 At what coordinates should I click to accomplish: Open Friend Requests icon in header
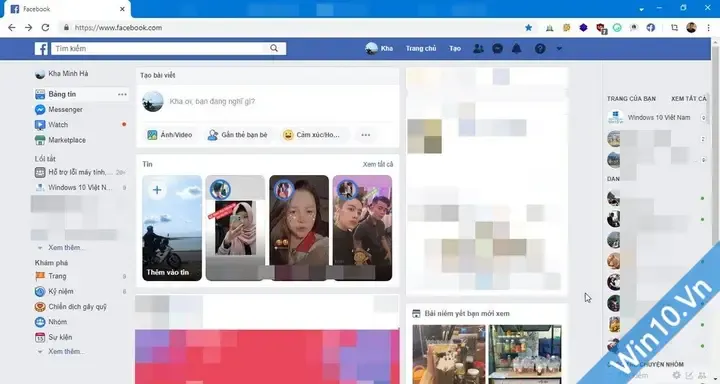coord(478,48)
